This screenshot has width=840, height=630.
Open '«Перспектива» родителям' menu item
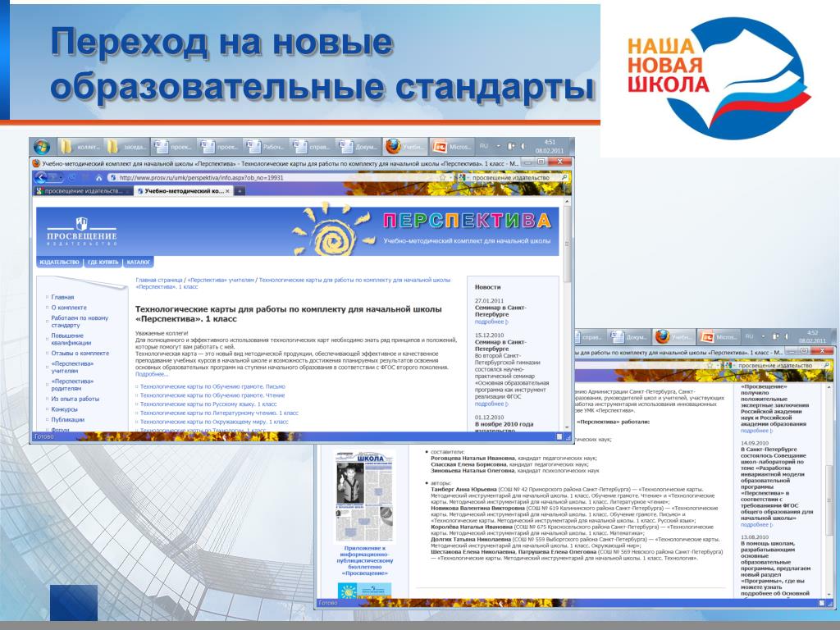72,385
